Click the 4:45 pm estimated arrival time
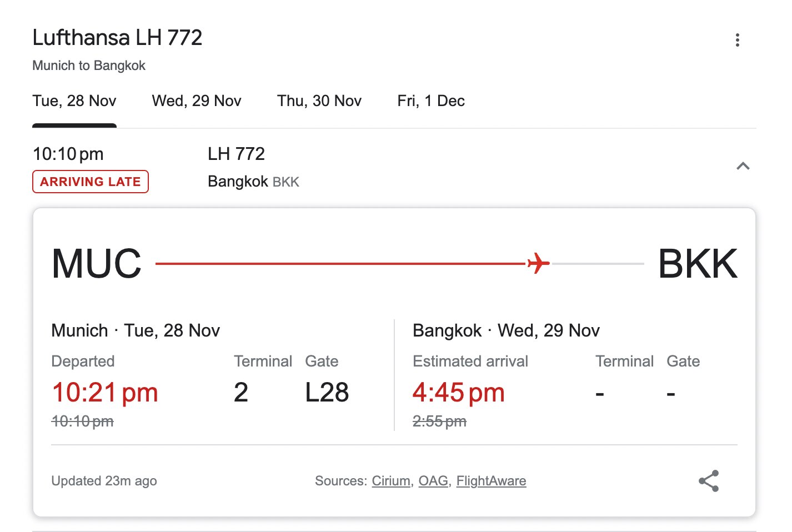The image size is (792, 532). pos(458,393)
